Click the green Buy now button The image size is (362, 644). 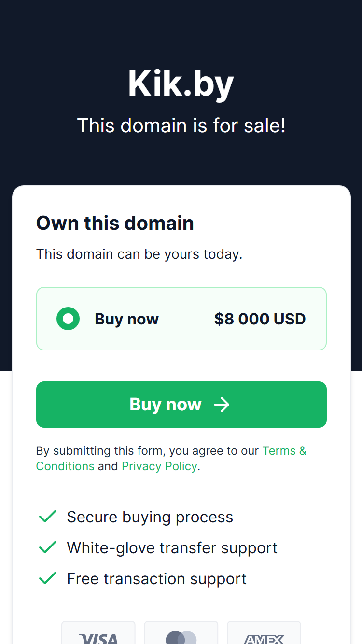[x=181, y=405]
